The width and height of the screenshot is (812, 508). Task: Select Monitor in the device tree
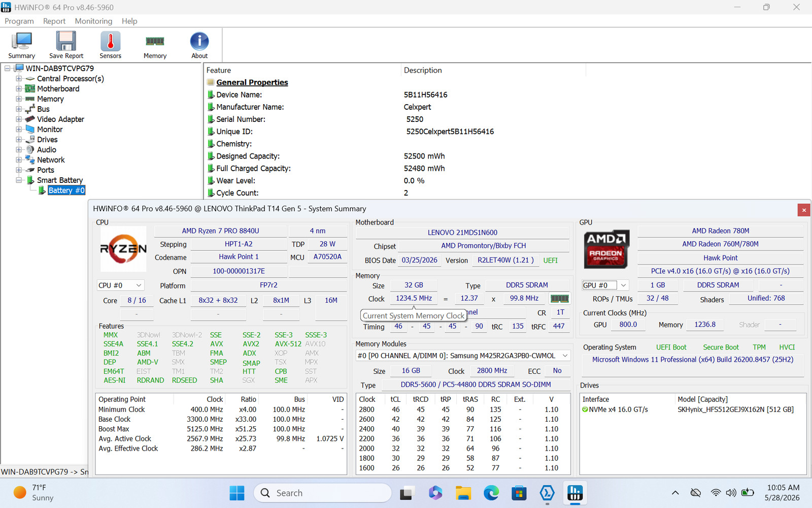coord(50,130)
